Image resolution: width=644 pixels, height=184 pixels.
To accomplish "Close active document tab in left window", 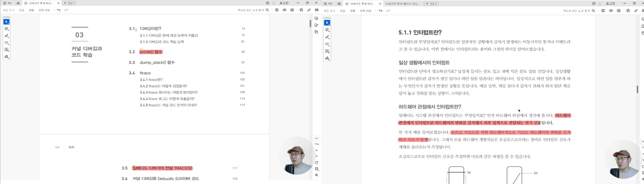I will pos(59,3).
